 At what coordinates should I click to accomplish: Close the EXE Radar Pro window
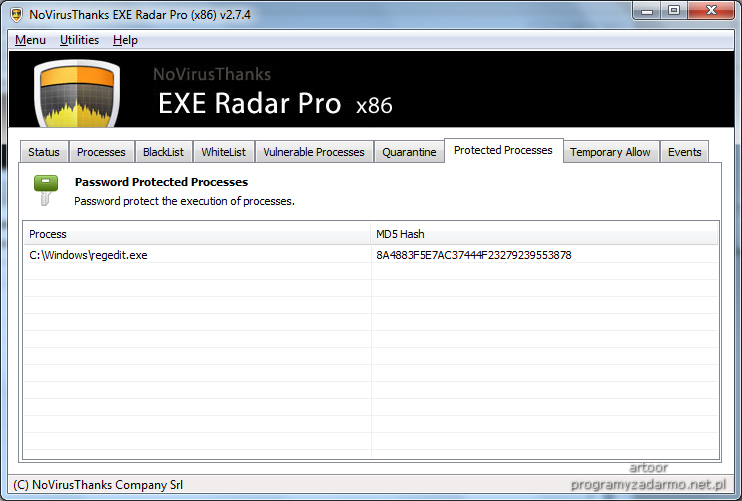pyautogui.click(x=711, y=10)
